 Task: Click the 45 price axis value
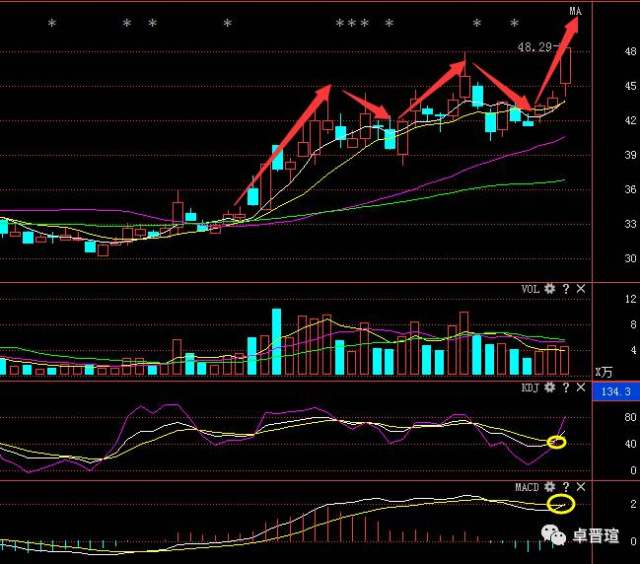630,86
